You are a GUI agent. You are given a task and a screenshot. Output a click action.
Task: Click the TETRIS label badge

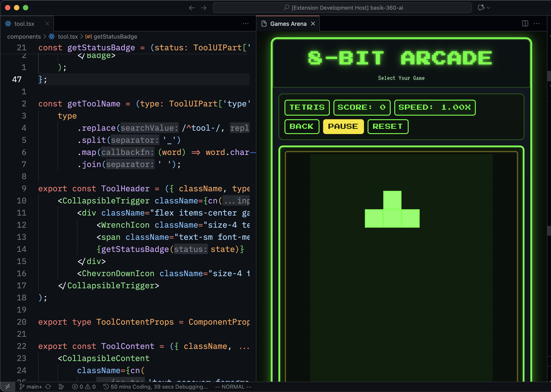tap(307, 107)
